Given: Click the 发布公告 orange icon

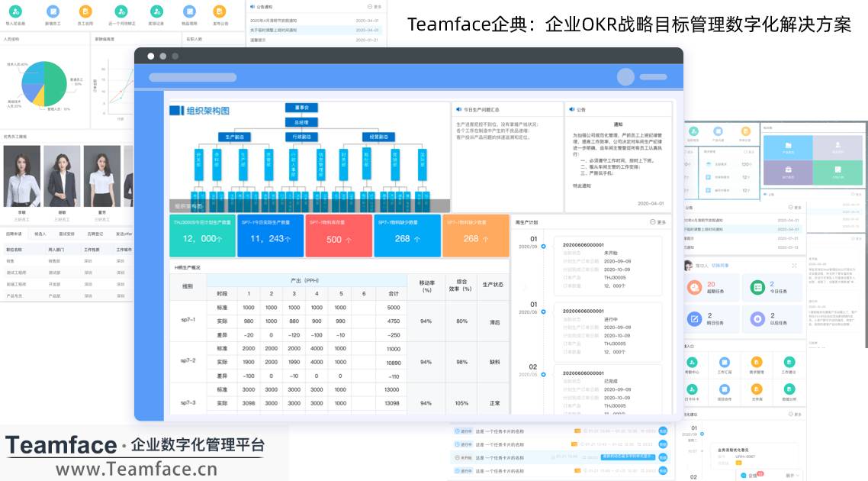Looking at the screenshot, I should (220, 11).
